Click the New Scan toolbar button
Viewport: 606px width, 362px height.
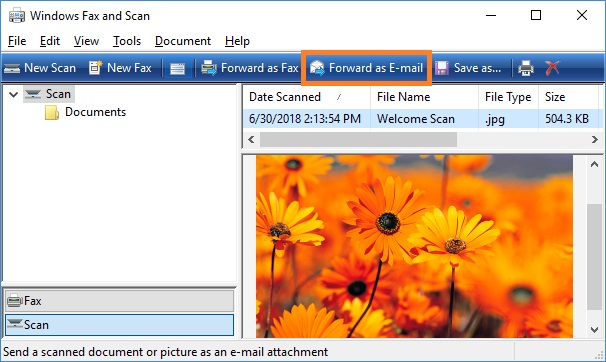(x=40, y=68)
